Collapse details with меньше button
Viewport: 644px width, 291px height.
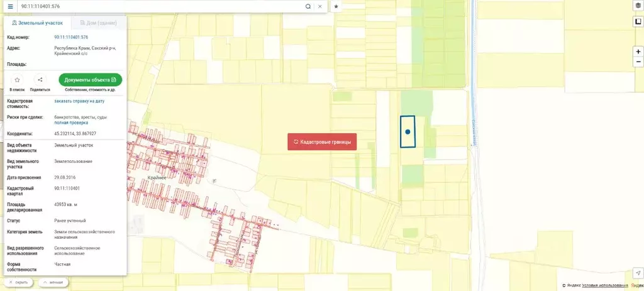tap(53, 282)
